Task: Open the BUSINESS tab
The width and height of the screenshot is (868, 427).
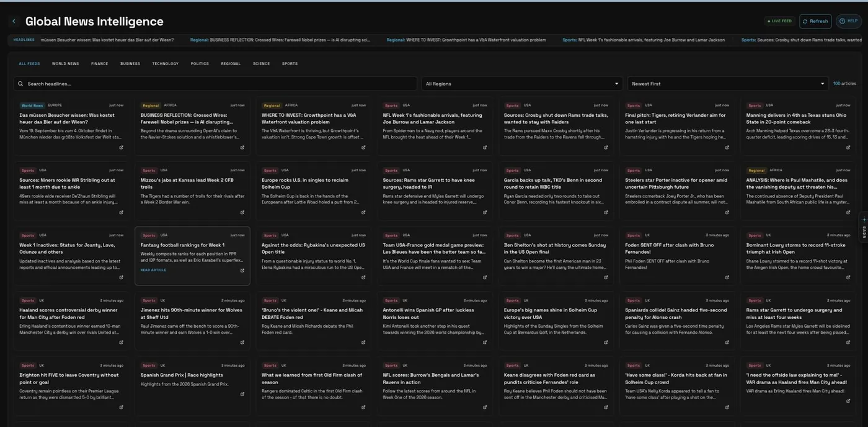Action: [130, 63]
